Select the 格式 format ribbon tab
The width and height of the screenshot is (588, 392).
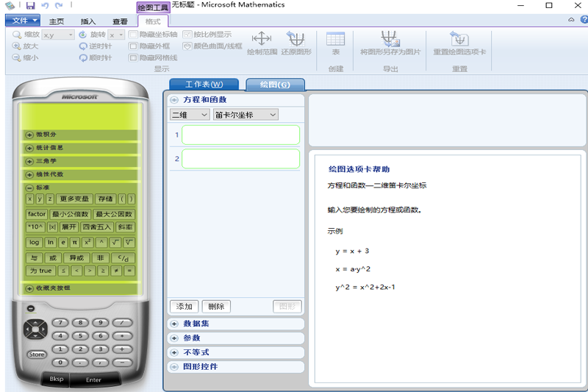point(153,21)
